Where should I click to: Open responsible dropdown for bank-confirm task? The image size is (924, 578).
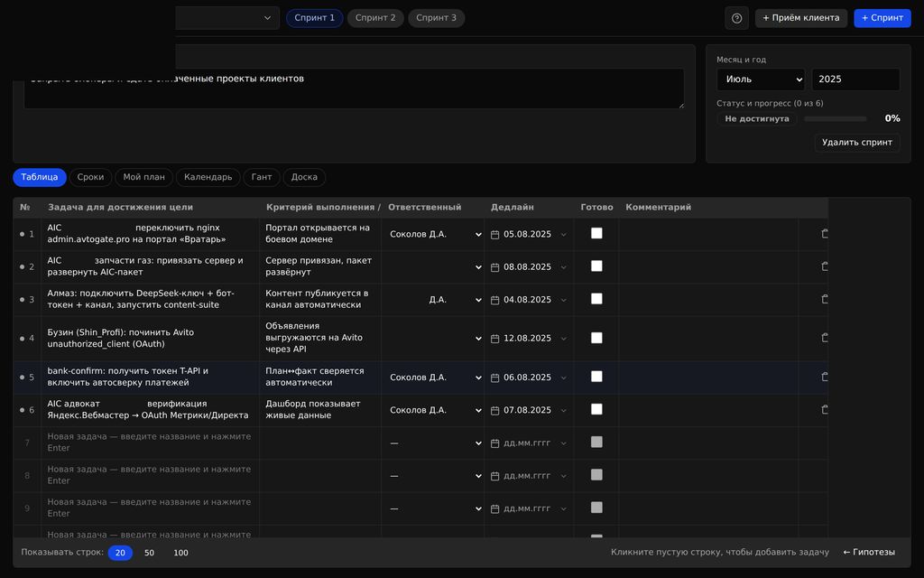(x=434, y=378)
